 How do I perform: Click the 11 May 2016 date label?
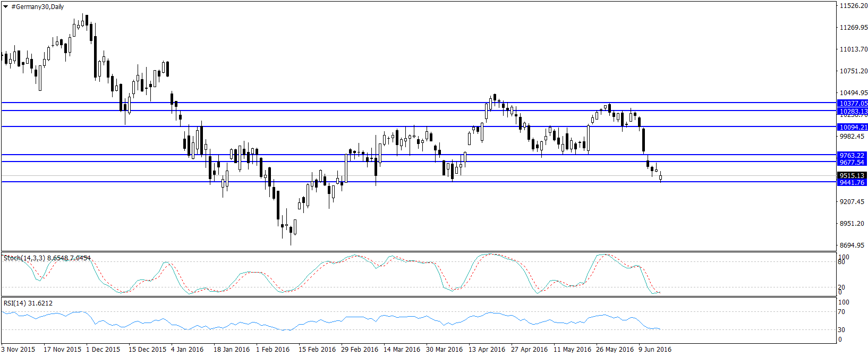(573, 350)
